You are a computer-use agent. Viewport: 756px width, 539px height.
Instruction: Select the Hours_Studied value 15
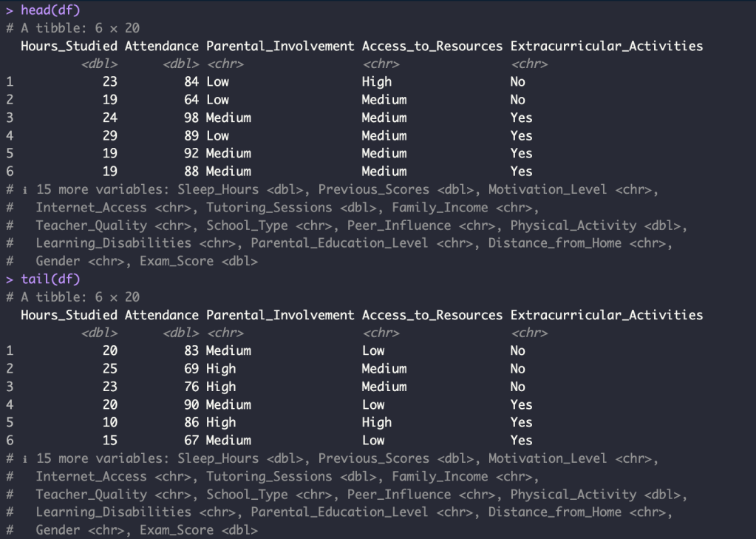click(x=109, y=440)
